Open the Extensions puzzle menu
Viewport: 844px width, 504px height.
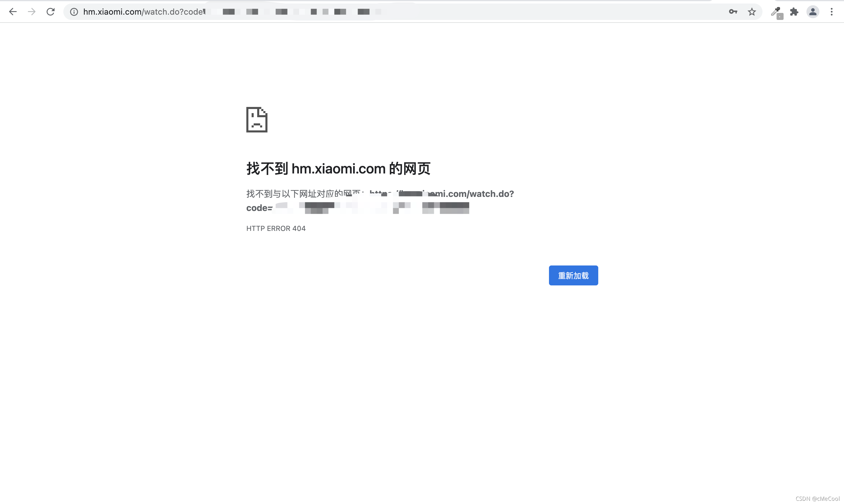794,12
